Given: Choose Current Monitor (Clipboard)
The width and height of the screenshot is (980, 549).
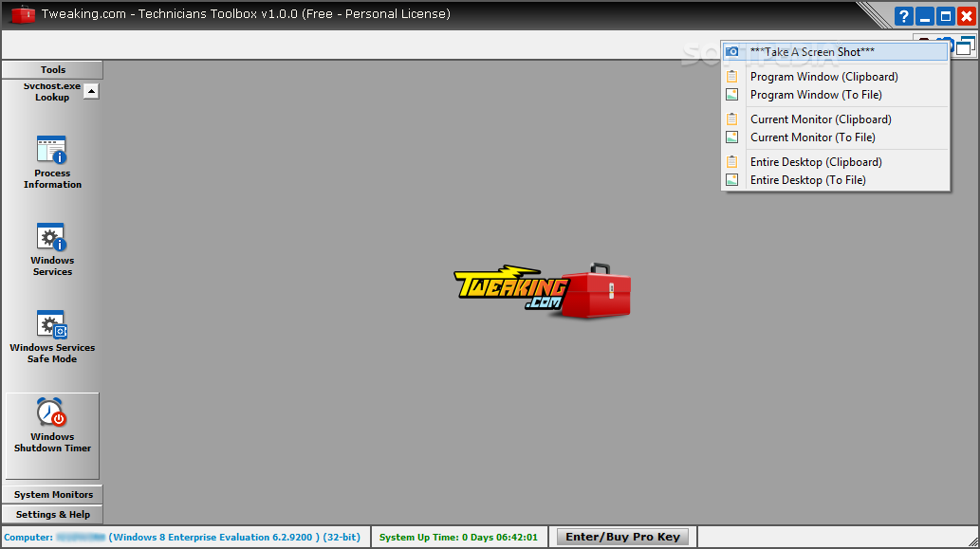Looking at the screenshot, I should (836, 119).
